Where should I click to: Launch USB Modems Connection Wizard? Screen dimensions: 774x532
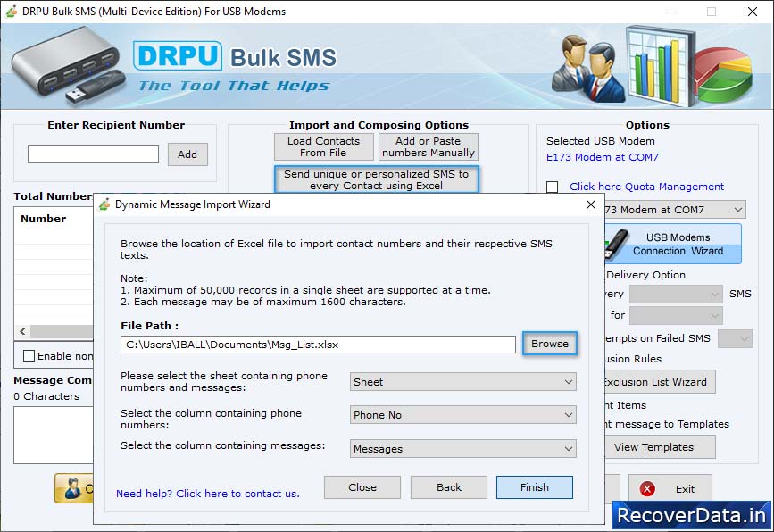click(673, 244)
